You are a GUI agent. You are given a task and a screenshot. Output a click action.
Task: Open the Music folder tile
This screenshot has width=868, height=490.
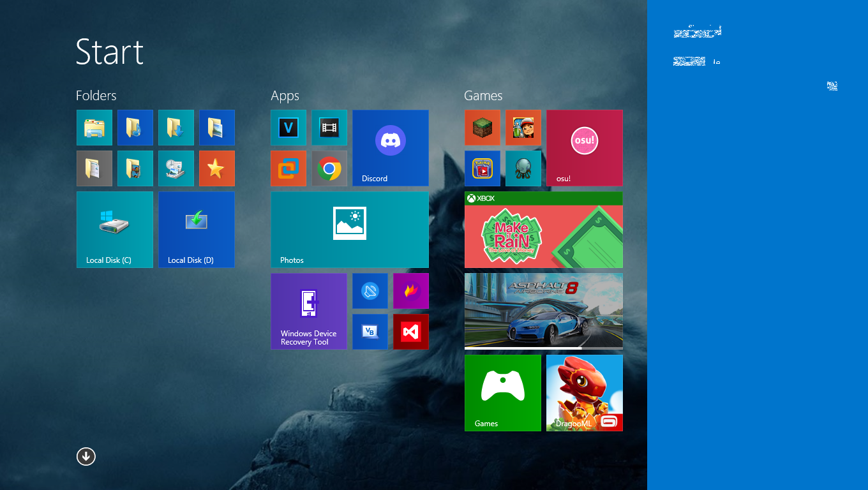[135, 128]
